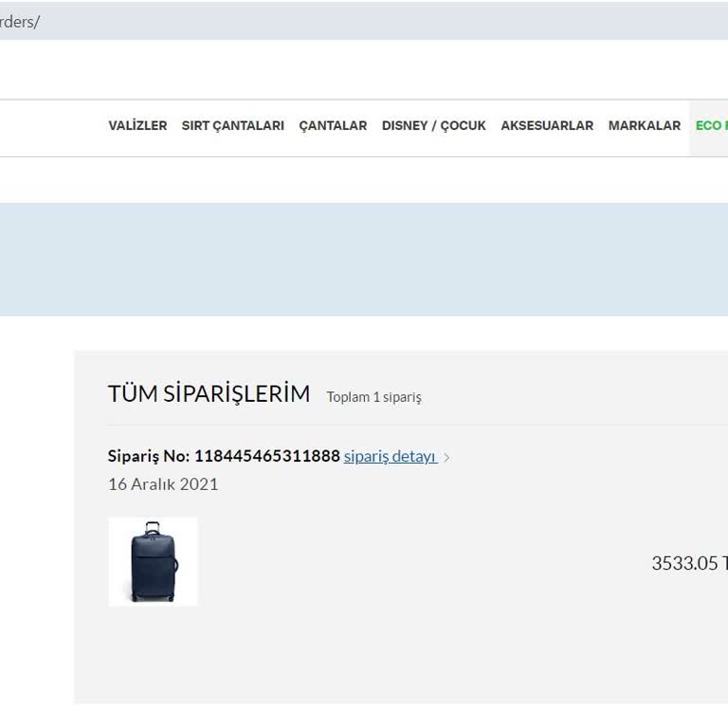Image resolution: width=728 pixels, height=728 pixels.
Task: Click the green ECO menu item
Action: point(711,125)
